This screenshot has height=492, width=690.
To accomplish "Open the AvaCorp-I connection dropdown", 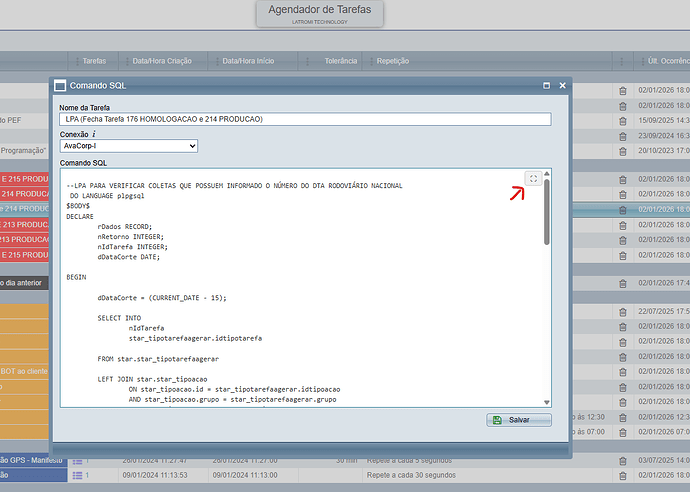I will tap(128, 146).
